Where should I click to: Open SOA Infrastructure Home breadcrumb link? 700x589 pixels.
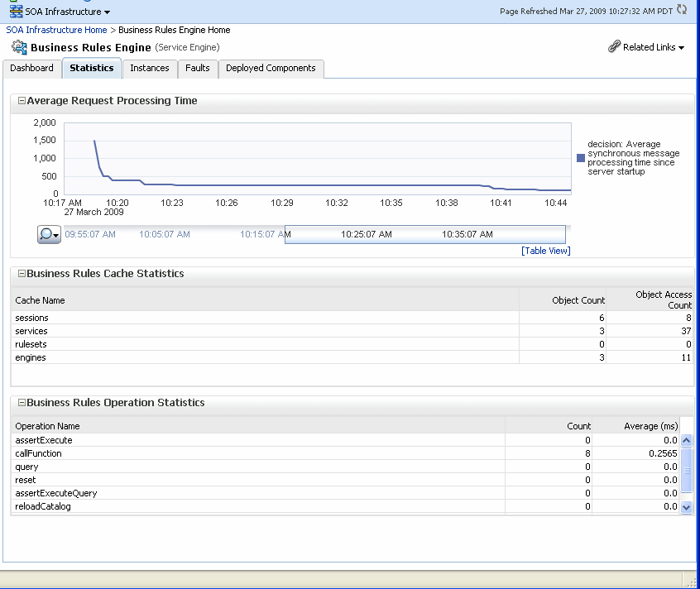(55, 29)
